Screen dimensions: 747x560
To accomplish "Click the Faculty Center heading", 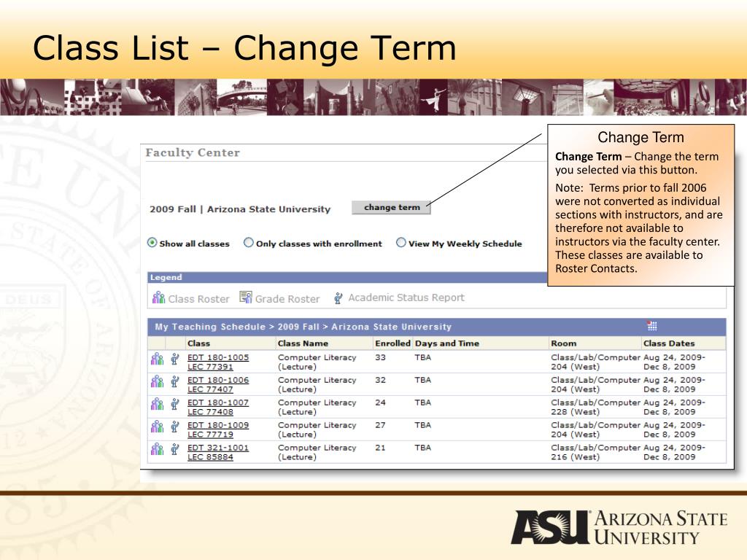I will tap(193, 152).
